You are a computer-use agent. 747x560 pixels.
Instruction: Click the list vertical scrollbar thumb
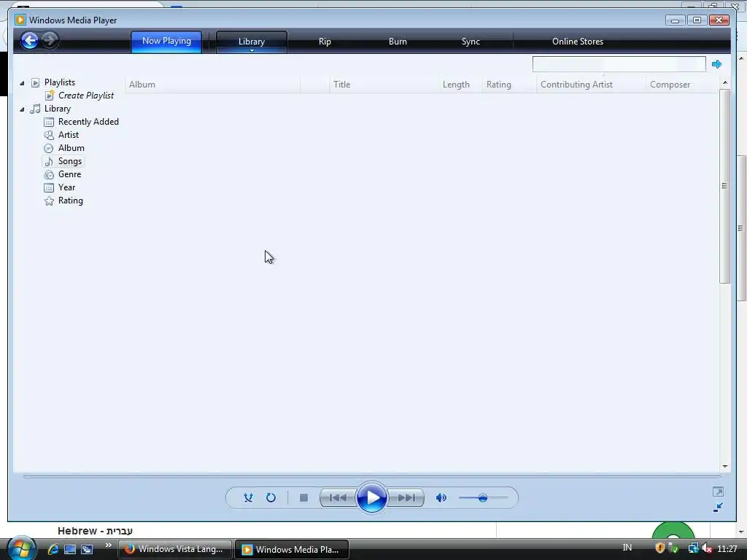tap(724, 186)
